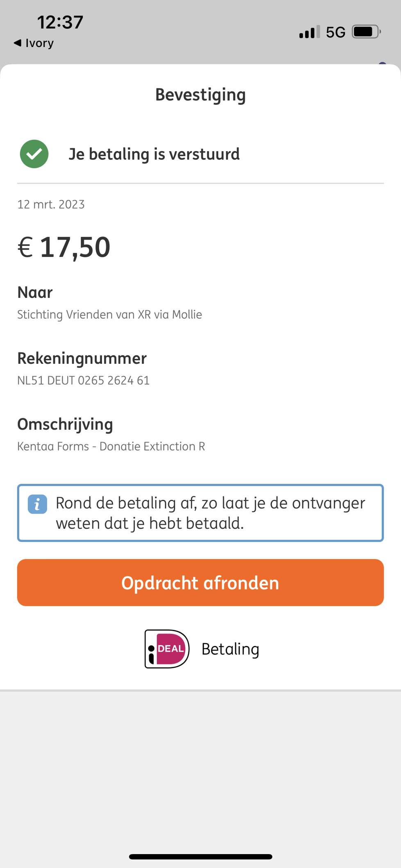401x868 pixels.
Task: Tap the Rond de betaling af notice
Action: (210, 513)
